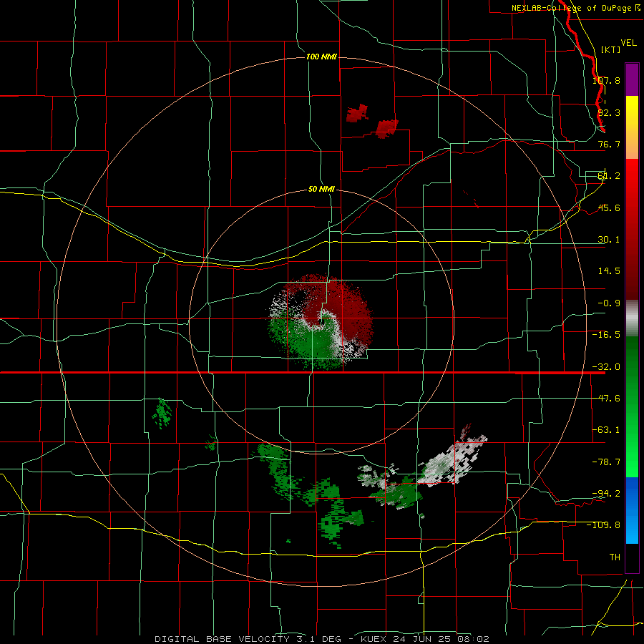Click the gray near-zero segment of color bar
Screen dimensions: 644x644
point(632,318)
